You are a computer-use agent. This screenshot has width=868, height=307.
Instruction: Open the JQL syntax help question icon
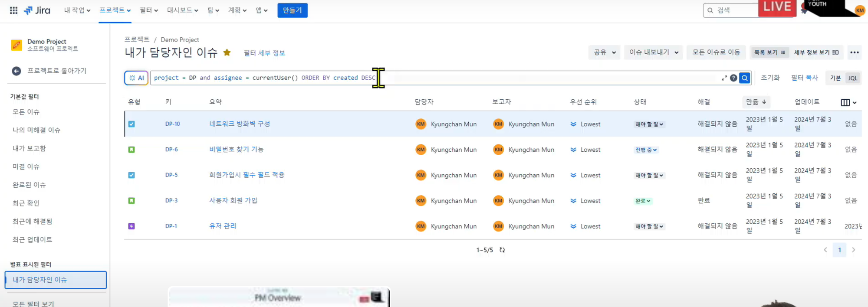point(733,78)
